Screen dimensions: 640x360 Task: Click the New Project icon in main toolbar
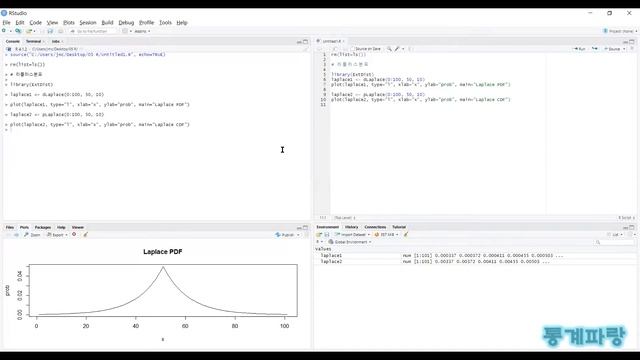point(18,31)
